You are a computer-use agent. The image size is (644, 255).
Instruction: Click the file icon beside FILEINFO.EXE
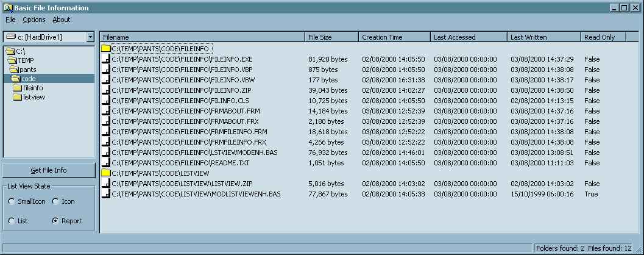[106, 59]
